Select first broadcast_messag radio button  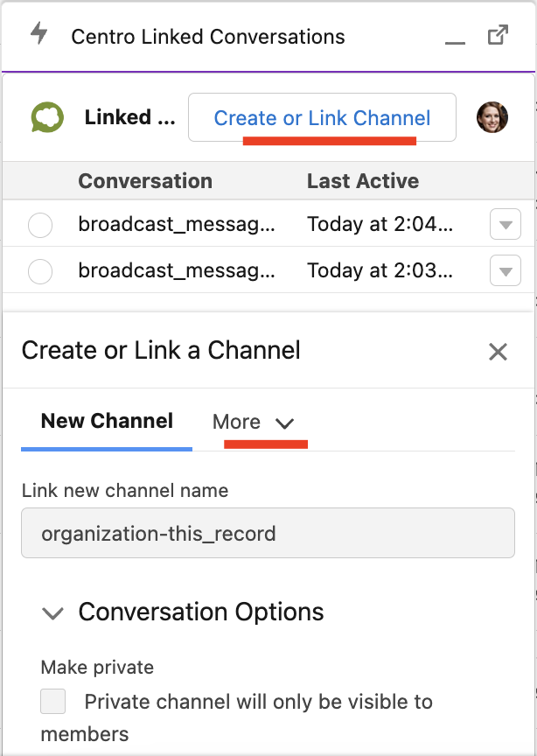click(x=40, y=225)
